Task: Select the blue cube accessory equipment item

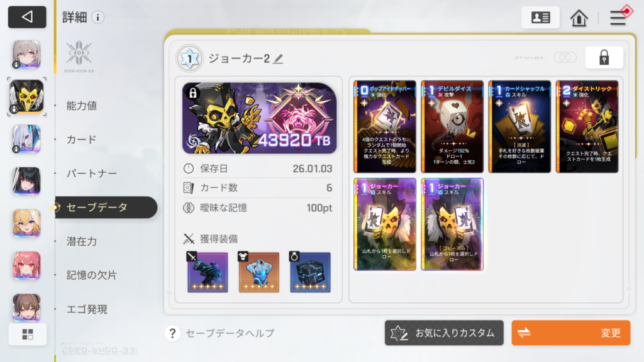Action: coord(310,272)
